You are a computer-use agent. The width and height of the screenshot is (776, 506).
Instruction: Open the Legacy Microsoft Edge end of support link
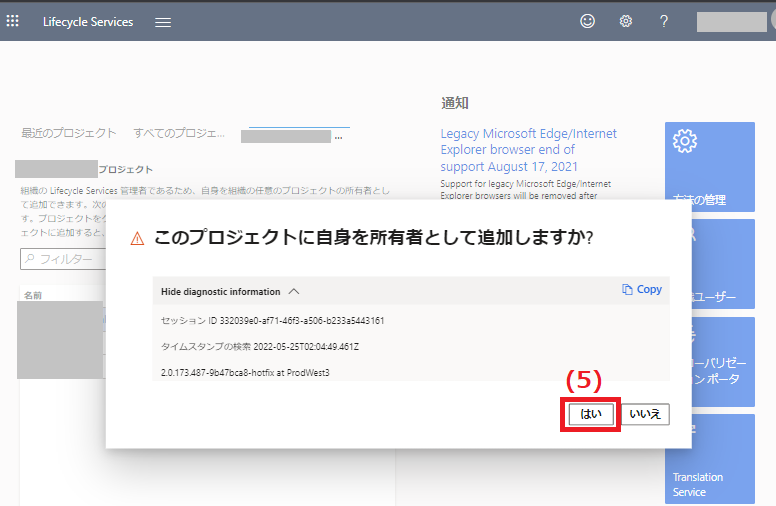pos(529,150)
